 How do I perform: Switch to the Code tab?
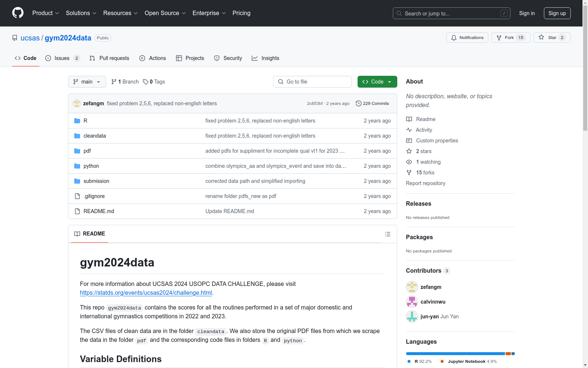[26, 58]
